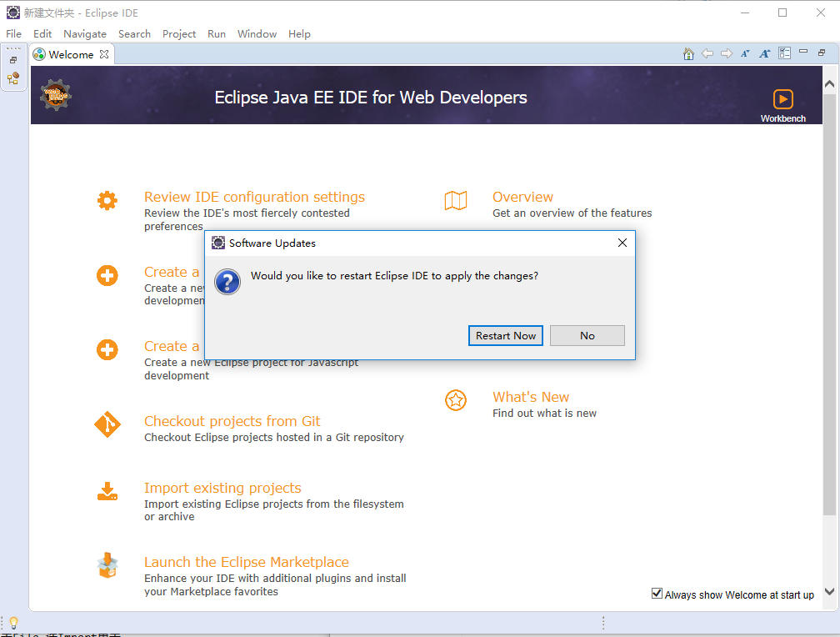Click 'Find out what is new' text
Viewport: 840px width, 637px height.
pyautogui.click(x=544, y=413)
